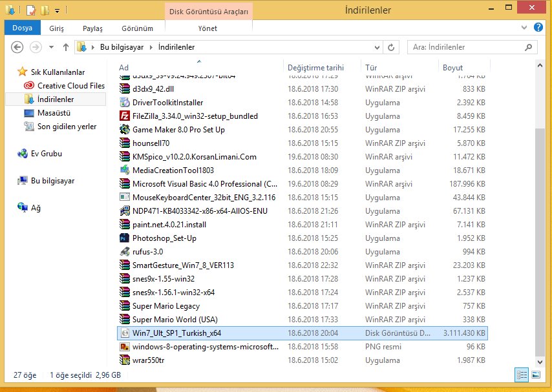The image size is (552, 392).
Task: Open the Görünüm ribbon tab
Action: tap(137, 28)
